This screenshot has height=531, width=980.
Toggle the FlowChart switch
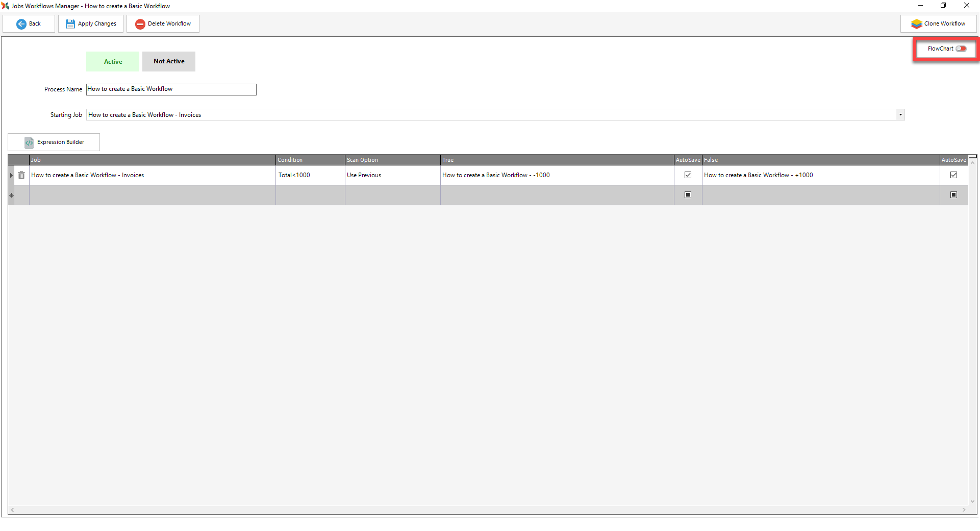(961, 49)
